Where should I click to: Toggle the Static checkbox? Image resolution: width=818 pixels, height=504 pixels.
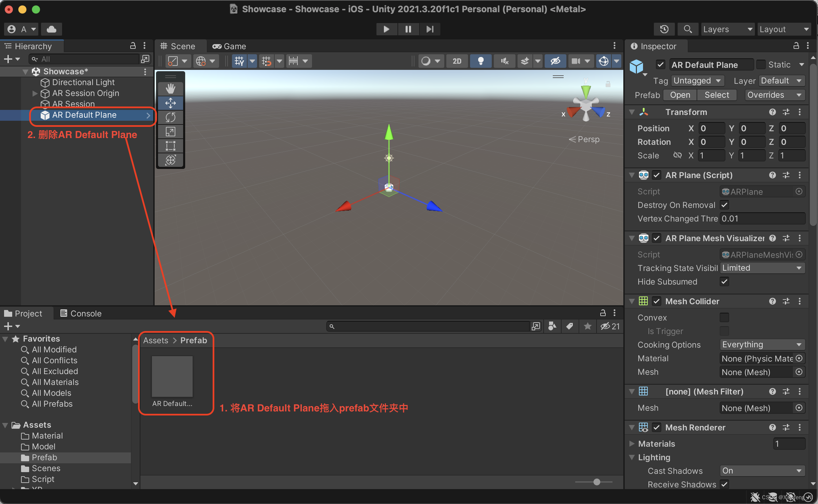click(x=761, y=64)
